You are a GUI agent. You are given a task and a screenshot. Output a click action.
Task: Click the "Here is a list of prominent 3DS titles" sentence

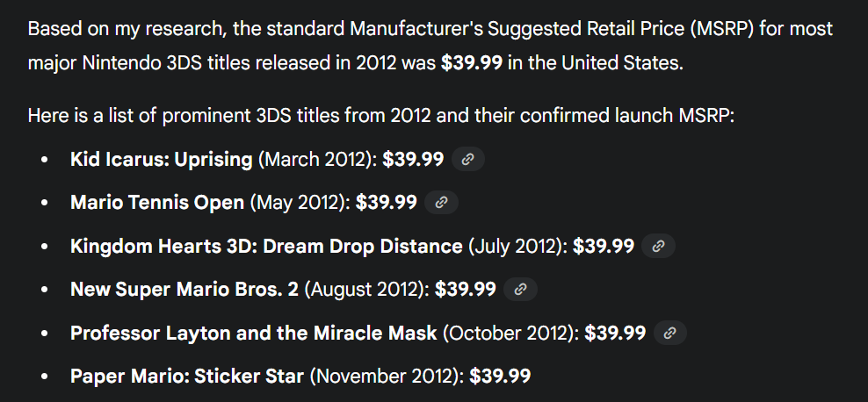380,116
